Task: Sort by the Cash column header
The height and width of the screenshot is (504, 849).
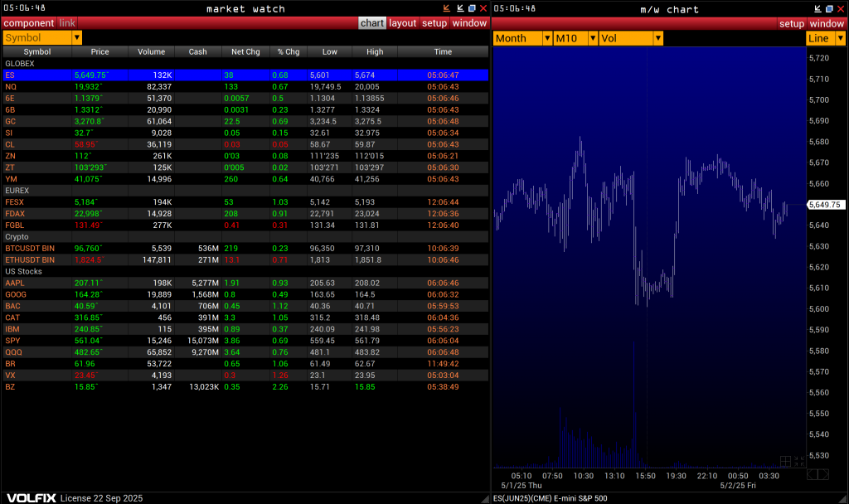Action: (197, 51)
